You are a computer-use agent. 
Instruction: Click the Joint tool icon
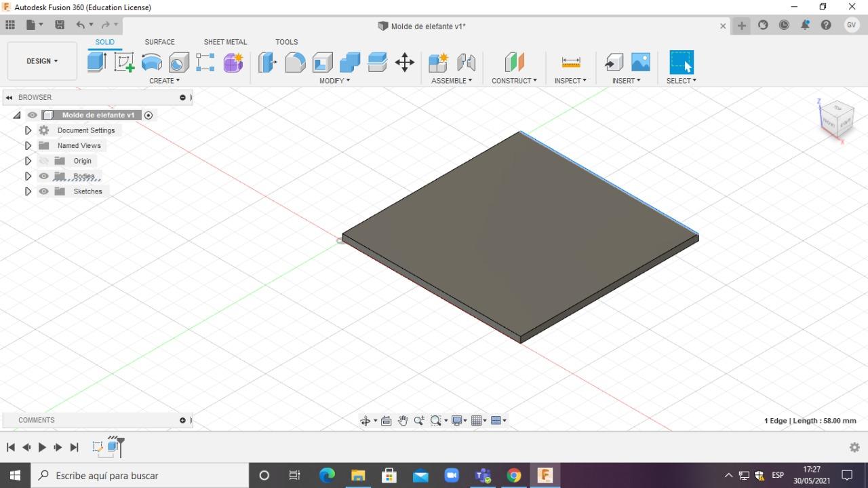click(x=466, y=62)
